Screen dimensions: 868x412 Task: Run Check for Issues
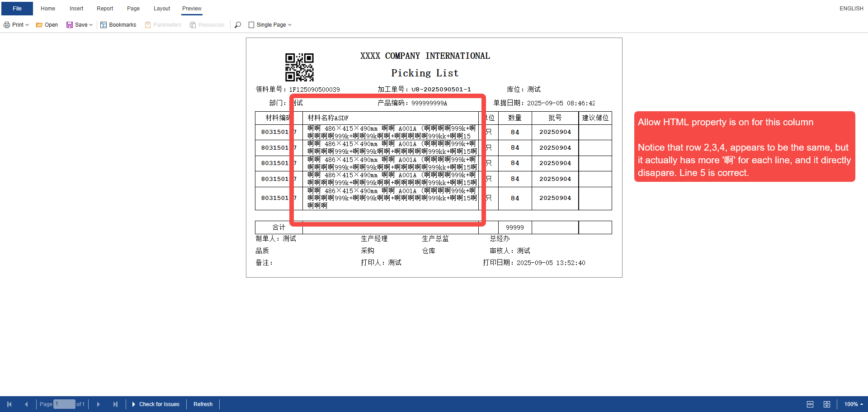[x=156, y=404]
